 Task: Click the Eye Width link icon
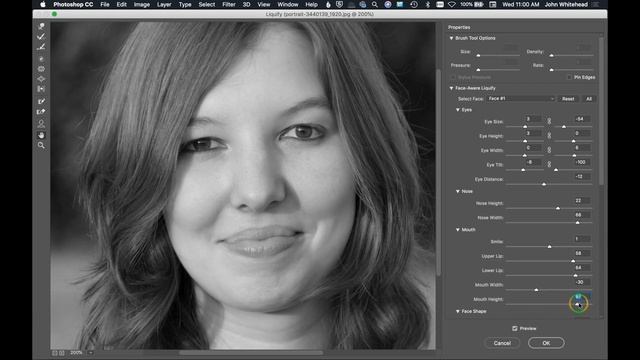[549, 150]
